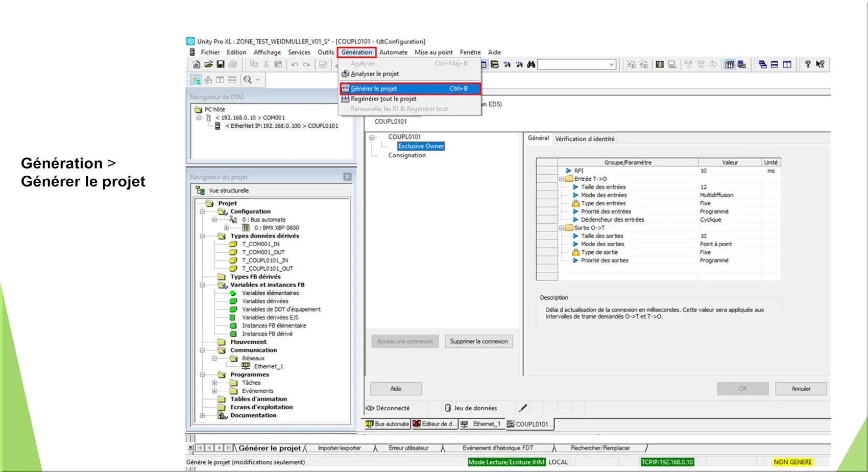Switch to Vérification d identité tab

click(585, 138)
